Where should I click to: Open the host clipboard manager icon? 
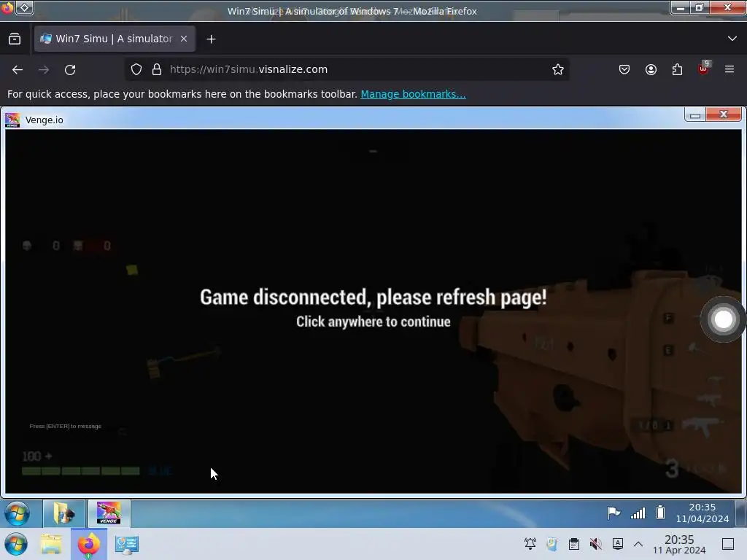coord(574,544)
